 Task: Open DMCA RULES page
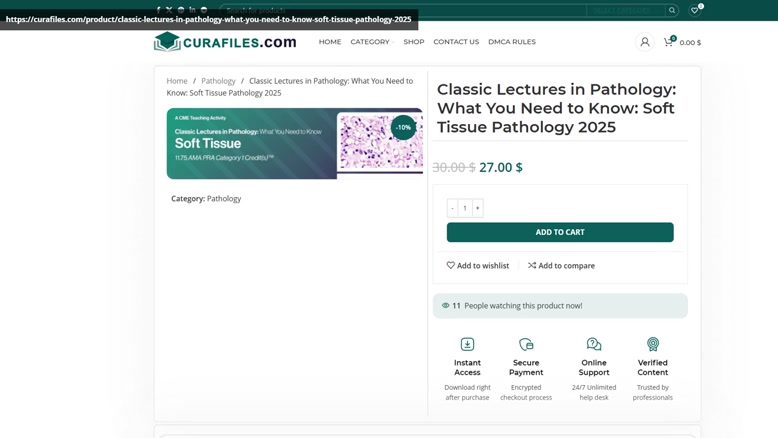[512, 42]
